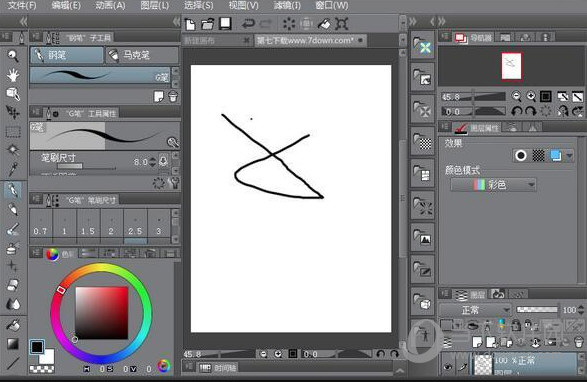Create a new canvas from toolbar
Image resolution: width=587 pixels, height=382 pixels.
190,24
